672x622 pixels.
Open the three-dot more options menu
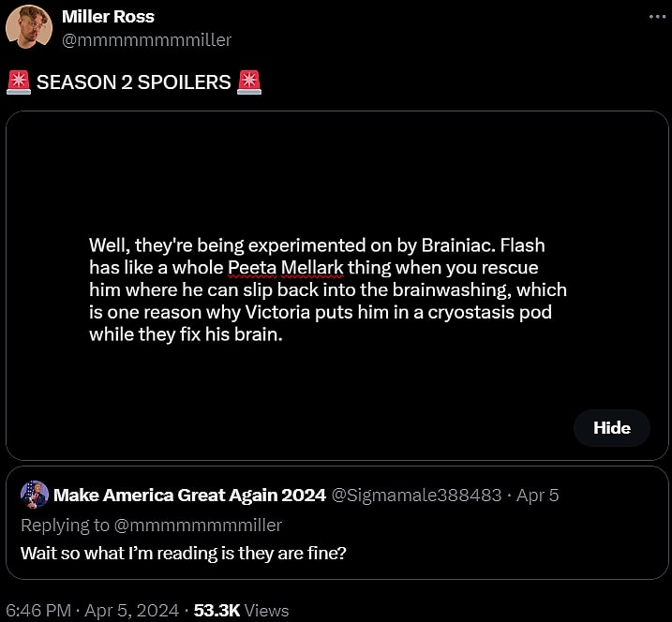[655, 17]
